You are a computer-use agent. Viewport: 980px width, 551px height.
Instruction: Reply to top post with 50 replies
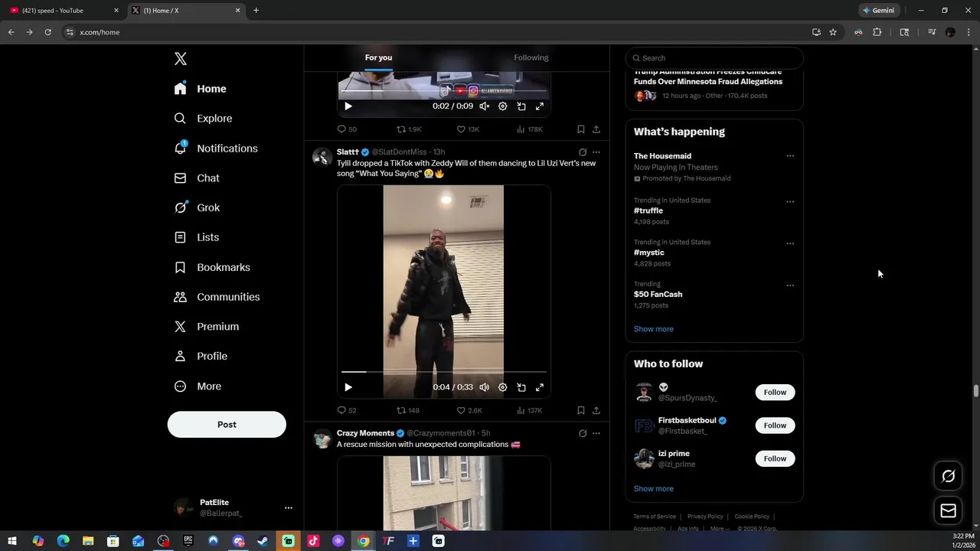point(347,129)
